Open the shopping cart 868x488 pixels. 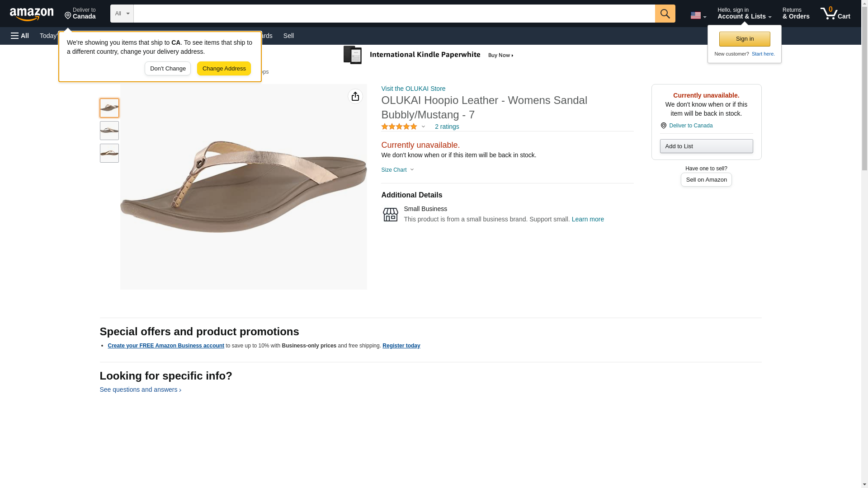coord(835,14)
